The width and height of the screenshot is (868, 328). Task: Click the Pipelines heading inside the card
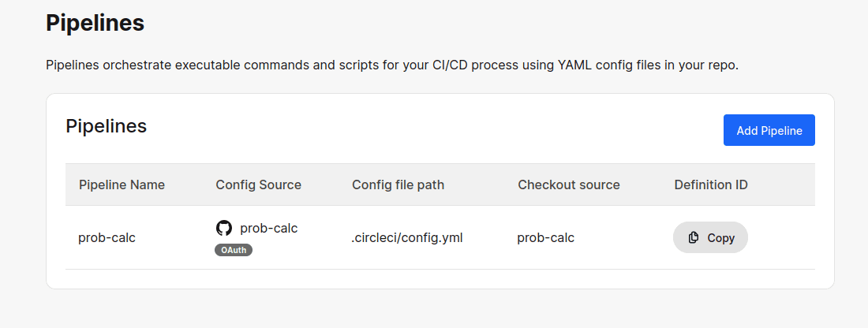pos(106,126)
